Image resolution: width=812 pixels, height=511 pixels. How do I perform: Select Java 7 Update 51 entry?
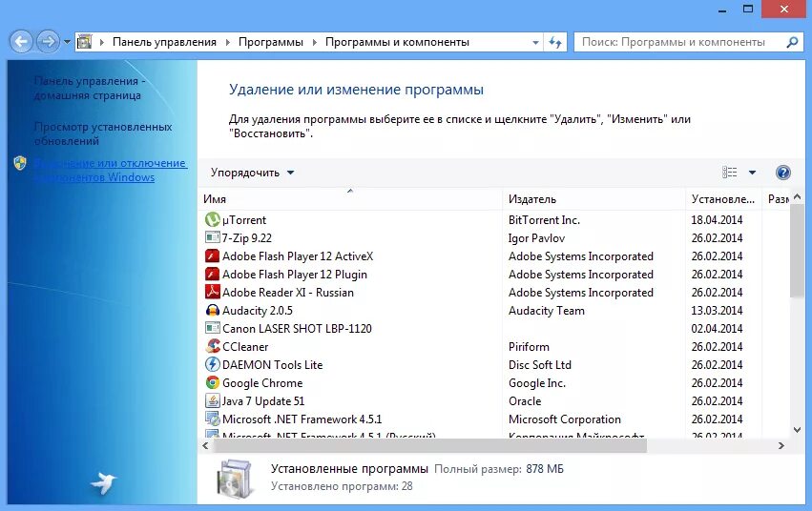coord(263,400)
